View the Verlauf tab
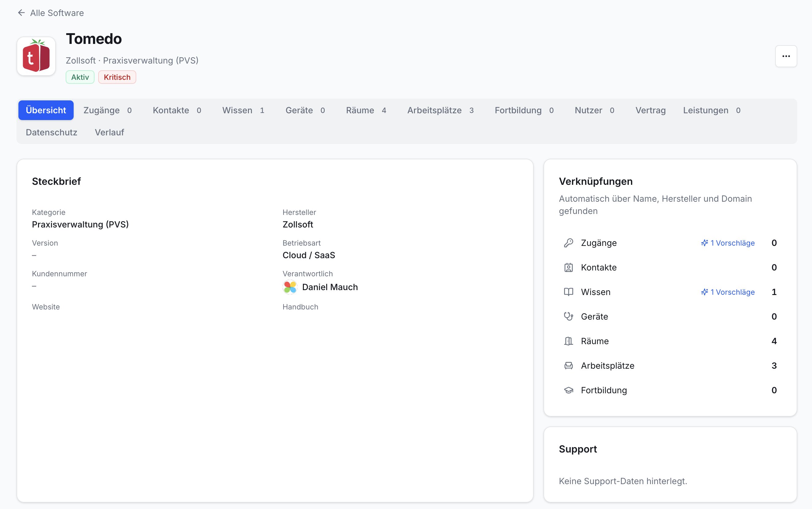 pos(109,132)
